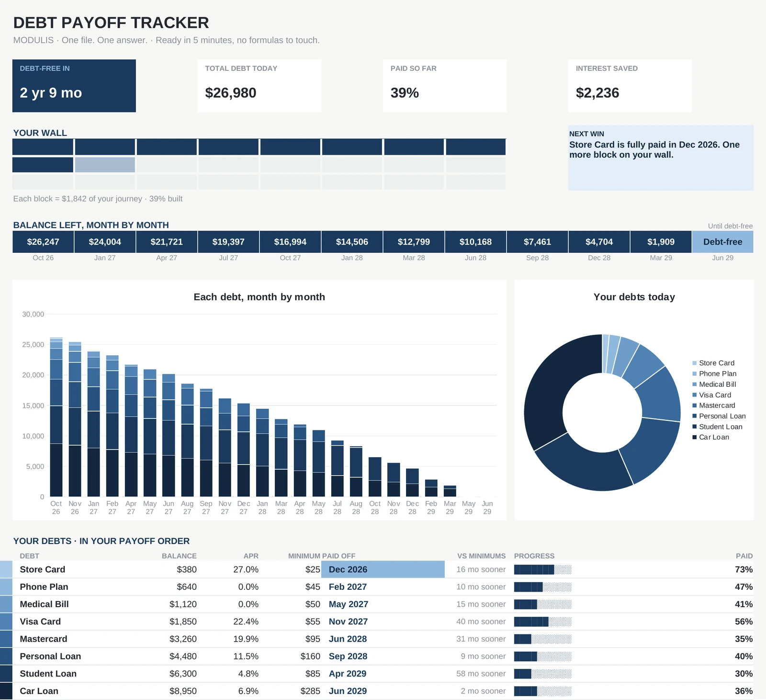
Task: Click the light blue in-progress wall block
Action: point(105,165)
